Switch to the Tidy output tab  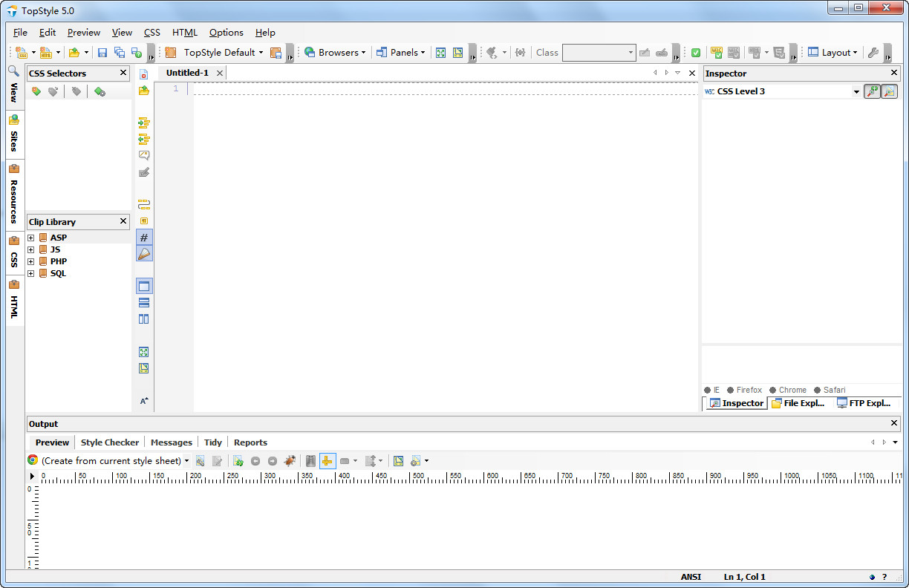pos(213,442)
